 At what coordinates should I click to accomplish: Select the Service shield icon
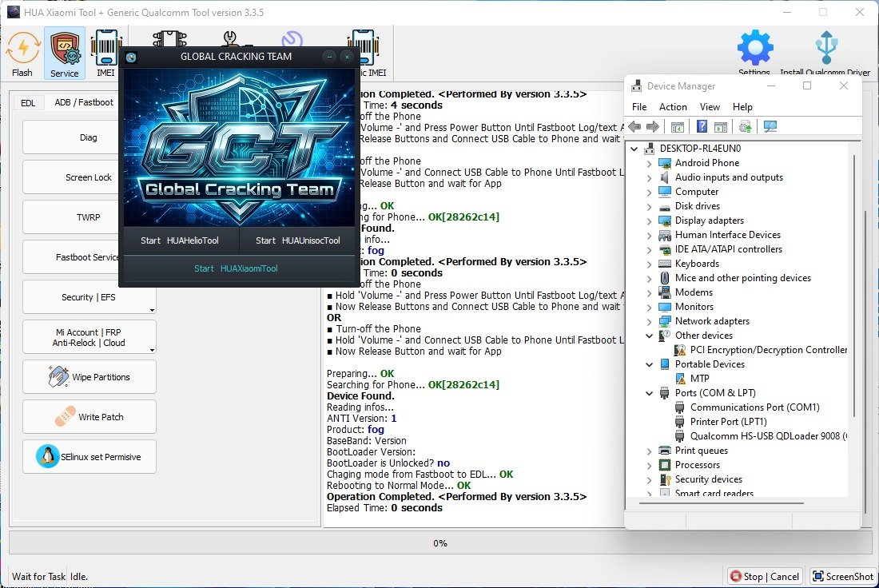[x=65, y=49]
